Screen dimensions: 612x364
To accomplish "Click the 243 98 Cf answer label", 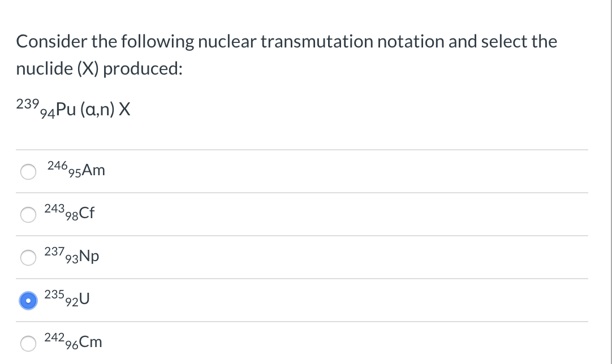I will coord(69,213).
